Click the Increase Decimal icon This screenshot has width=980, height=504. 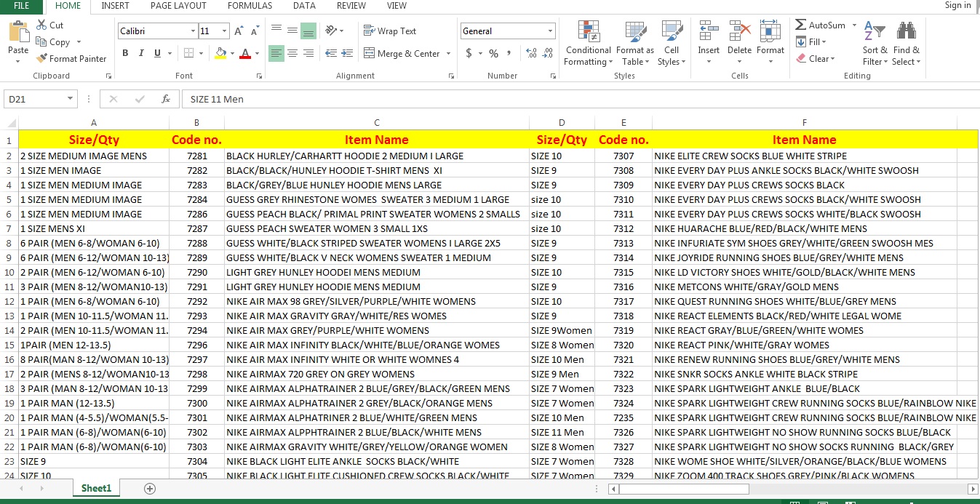[533, 53]
